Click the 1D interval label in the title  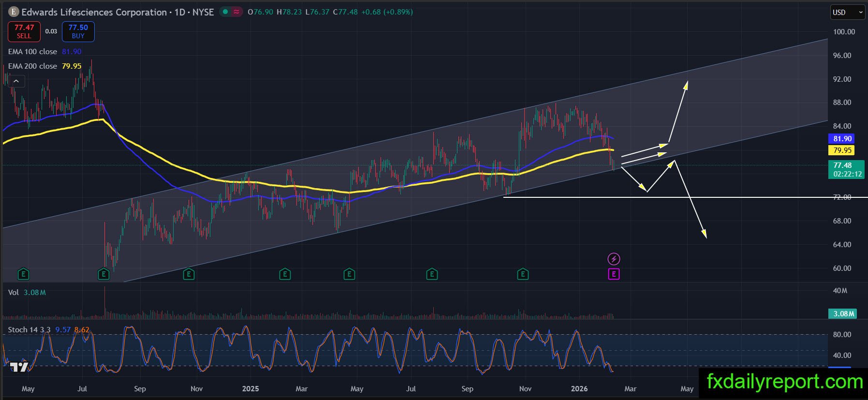180,12
